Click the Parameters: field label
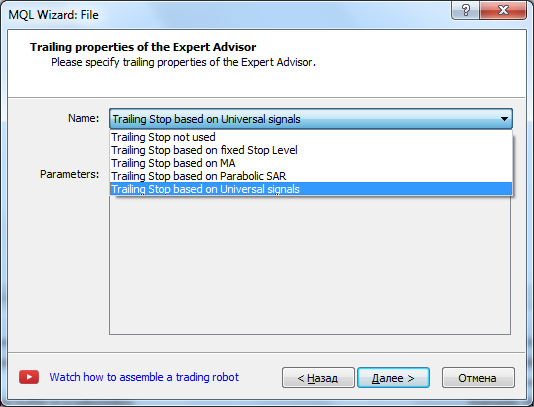534x407 pixels. click(x=69, y=174)
